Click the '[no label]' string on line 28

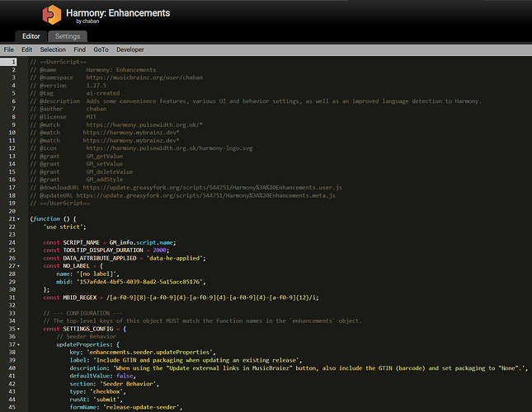point(97,274)
